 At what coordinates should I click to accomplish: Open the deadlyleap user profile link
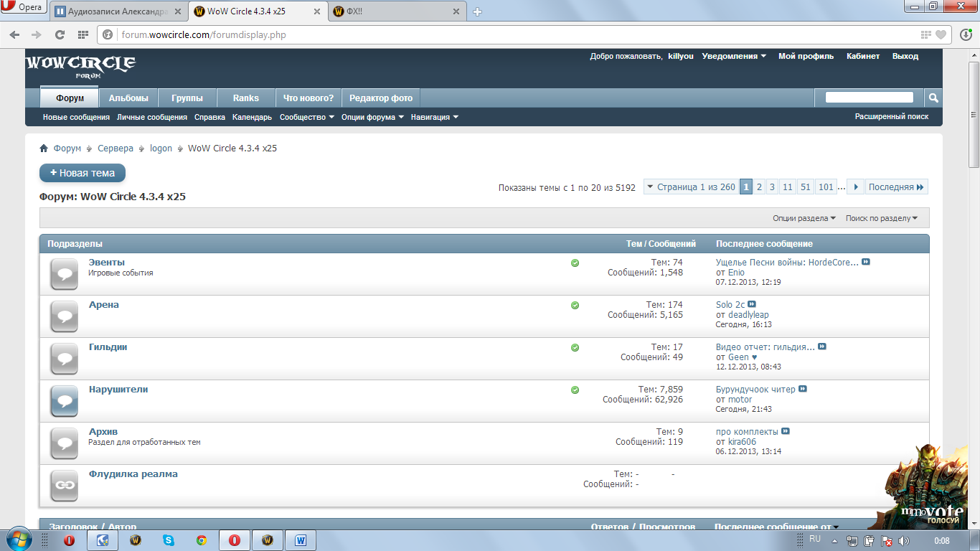coord(748,315)
